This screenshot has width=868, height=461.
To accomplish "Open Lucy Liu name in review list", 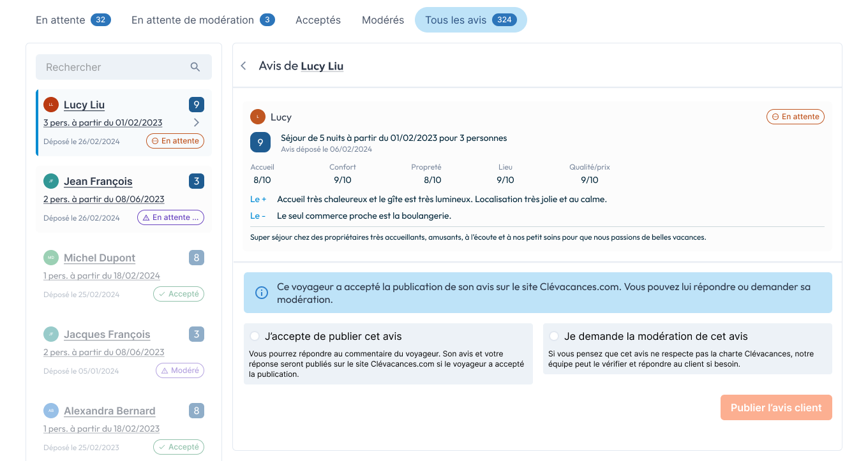I will [x=84, y=105].
